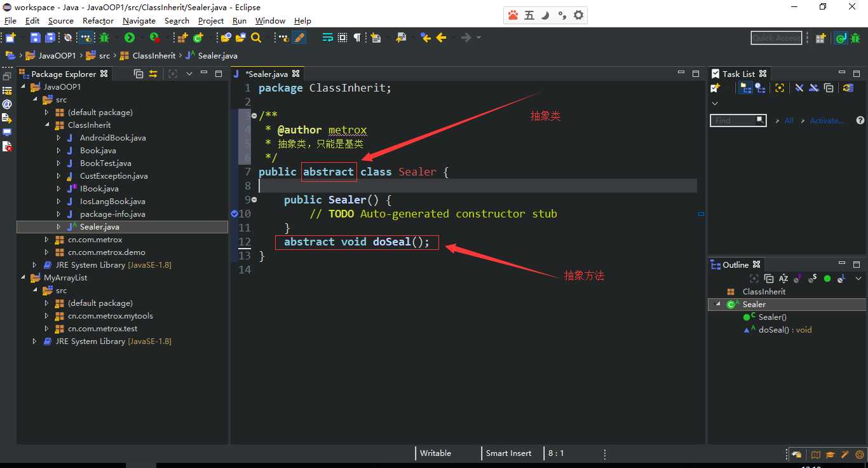Click the Open Perspective icon beside Quick Access
The height and width of the screenshot is (468, 868).
click(x=821, y=38)
